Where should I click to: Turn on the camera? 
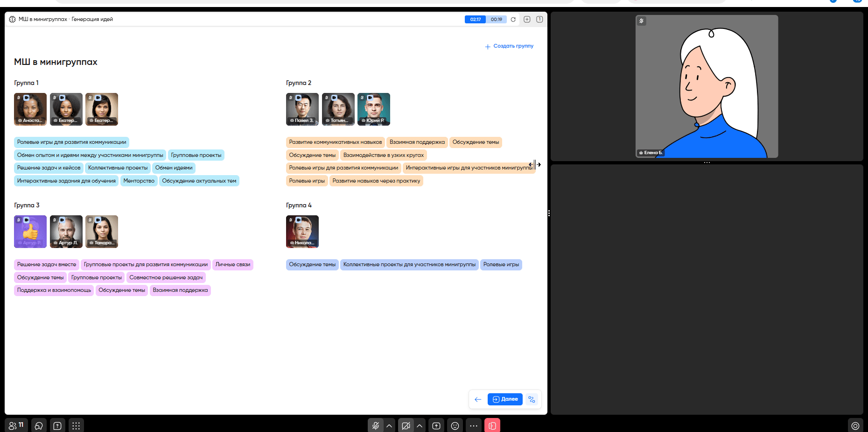point(406,425)
